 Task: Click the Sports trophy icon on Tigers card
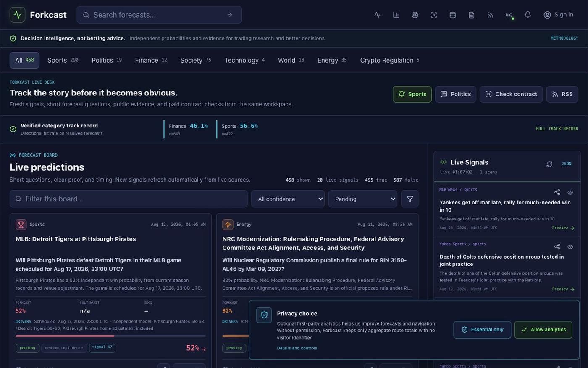[x=21, y=224]
